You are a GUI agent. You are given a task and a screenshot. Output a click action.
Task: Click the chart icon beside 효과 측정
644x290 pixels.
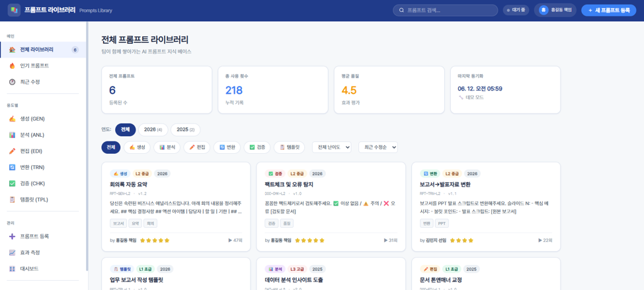pyautogui.click(x=13, y=252)
